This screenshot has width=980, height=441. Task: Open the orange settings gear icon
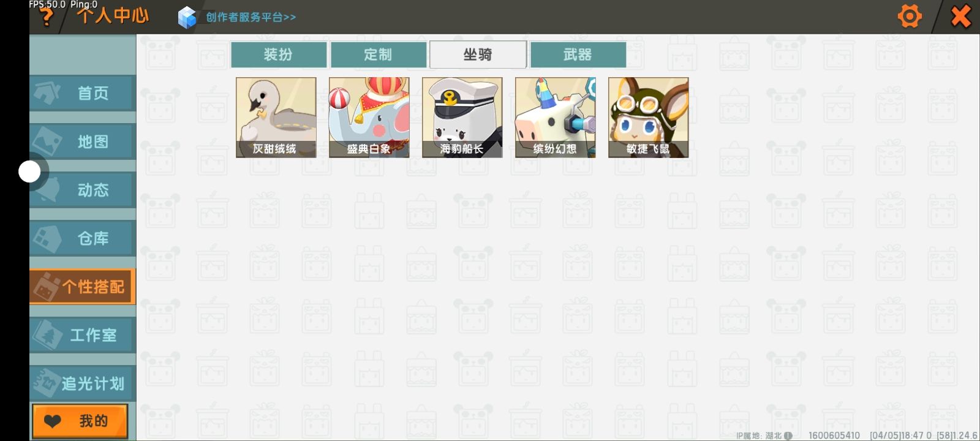pyautogui.click(x=910, y=17)
